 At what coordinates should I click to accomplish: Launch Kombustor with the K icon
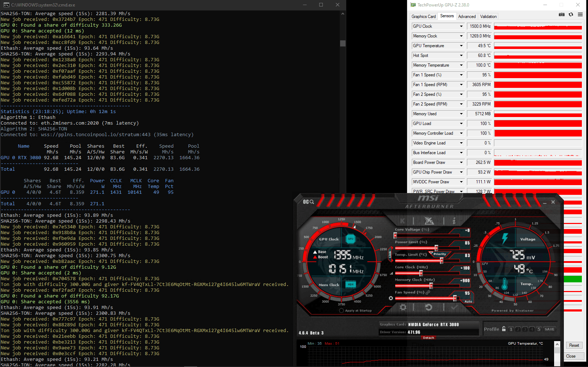pos(402,221)
